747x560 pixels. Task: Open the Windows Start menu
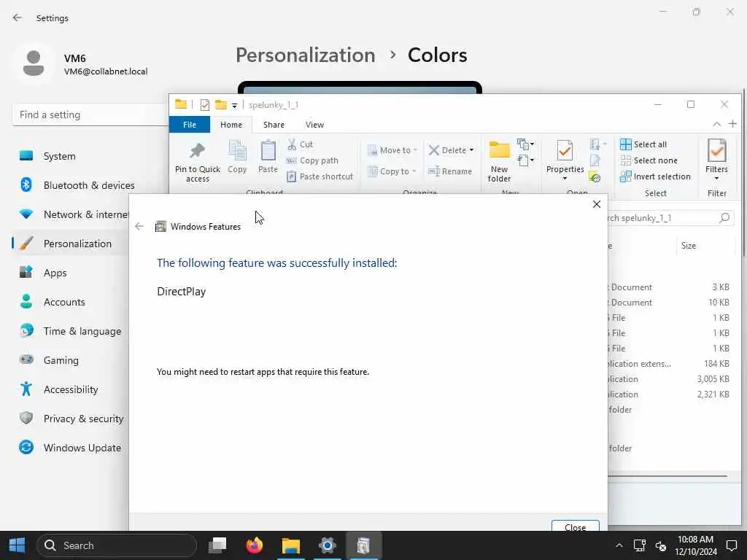18,545
